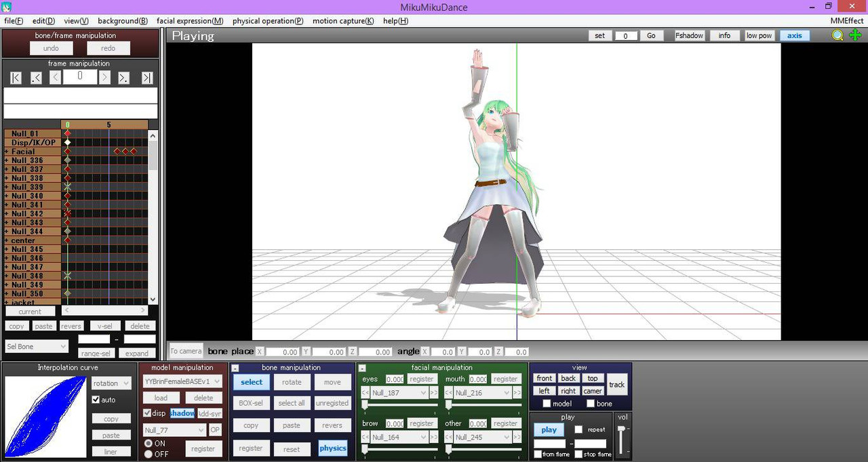Viewport: 868px width, 462px height.
Task: Step forward one frame arrow
Action: click(x=104, y=78)
